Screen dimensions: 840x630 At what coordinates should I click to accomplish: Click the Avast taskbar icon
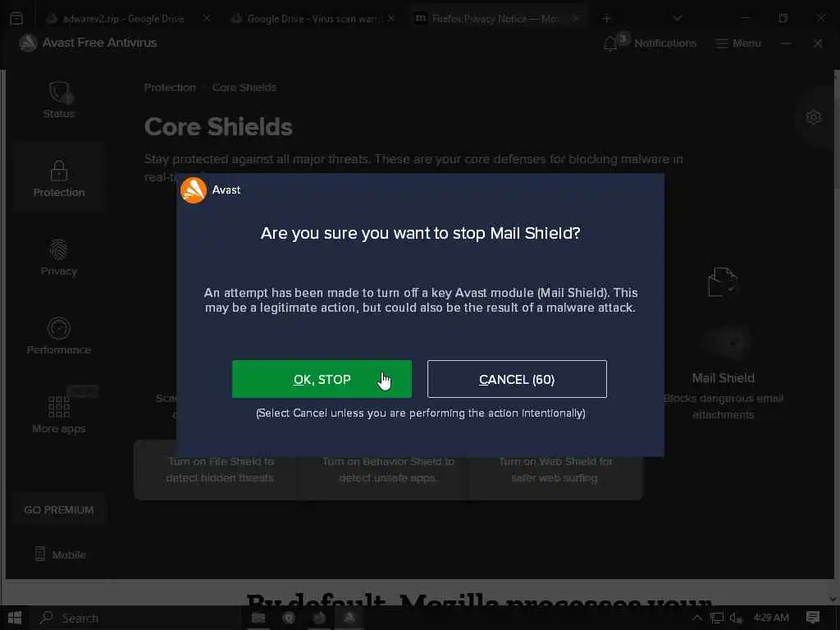349,618
